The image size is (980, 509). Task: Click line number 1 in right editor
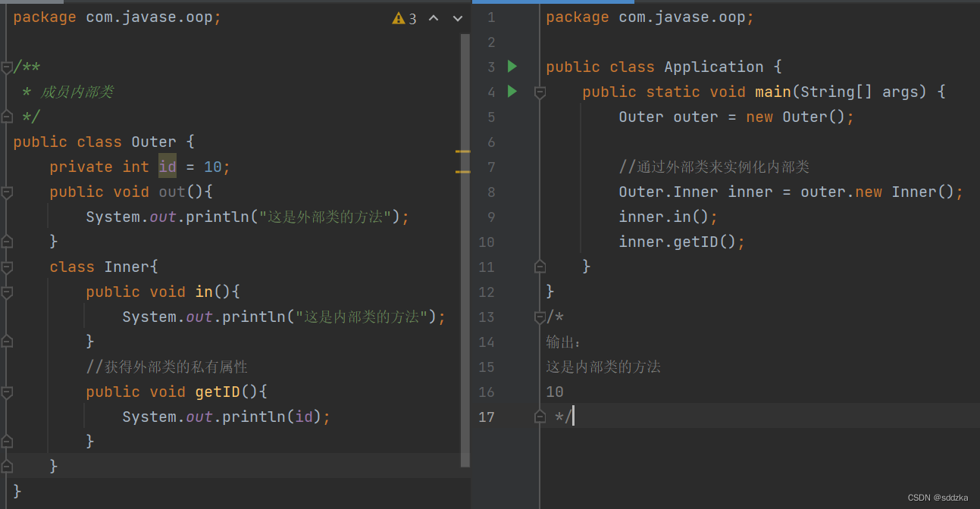[491, 17]
